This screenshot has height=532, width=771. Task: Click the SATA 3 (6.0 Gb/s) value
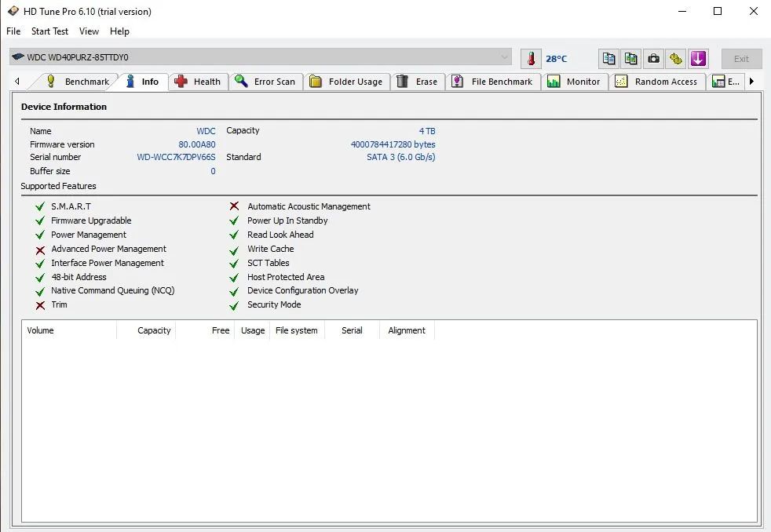400,157
